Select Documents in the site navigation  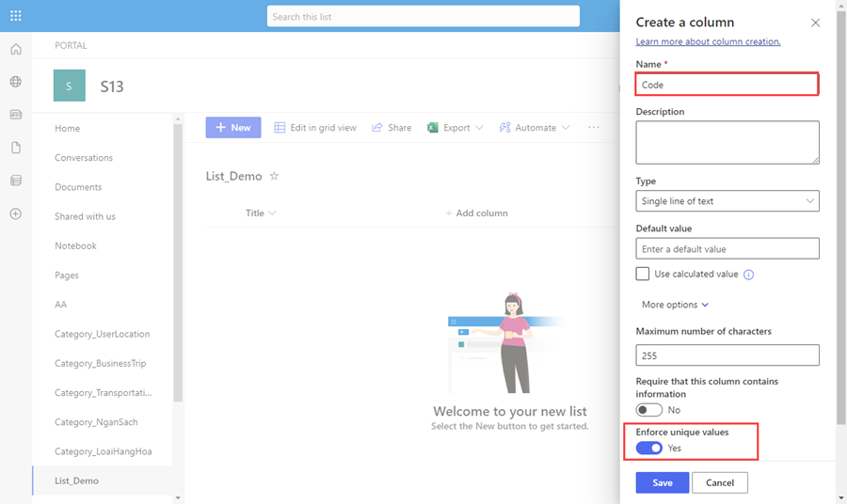78,187
